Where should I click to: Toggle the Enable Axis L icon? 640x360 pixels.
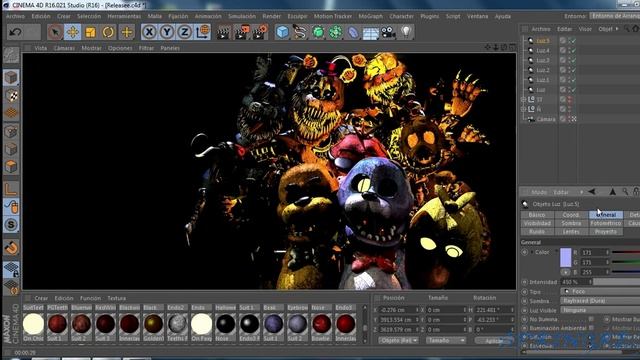[11, 189]
